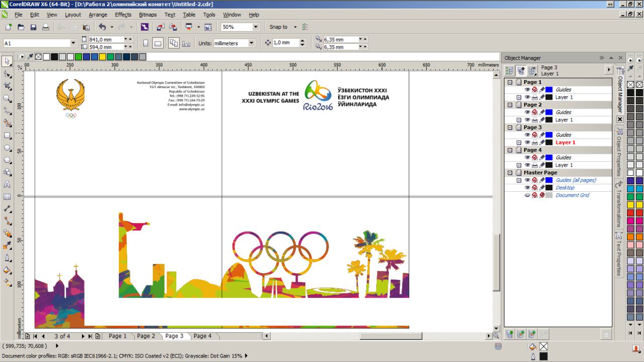Open Object Manager flyout arrow button
This screenshot has width=644, height=362.
point(609,70)
